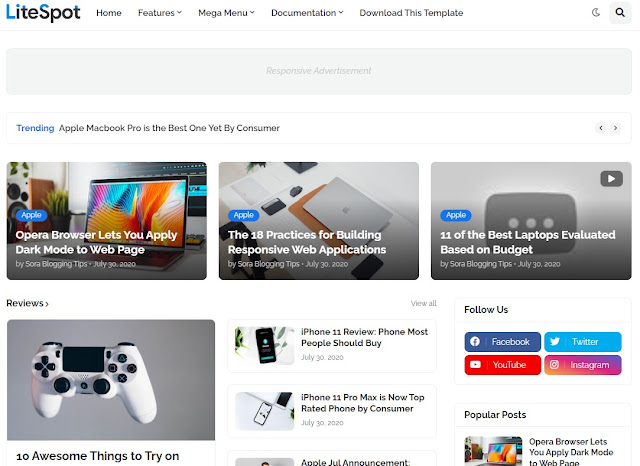
Task: Click the Responsive Advertisement banner
Action: (319, 71)
